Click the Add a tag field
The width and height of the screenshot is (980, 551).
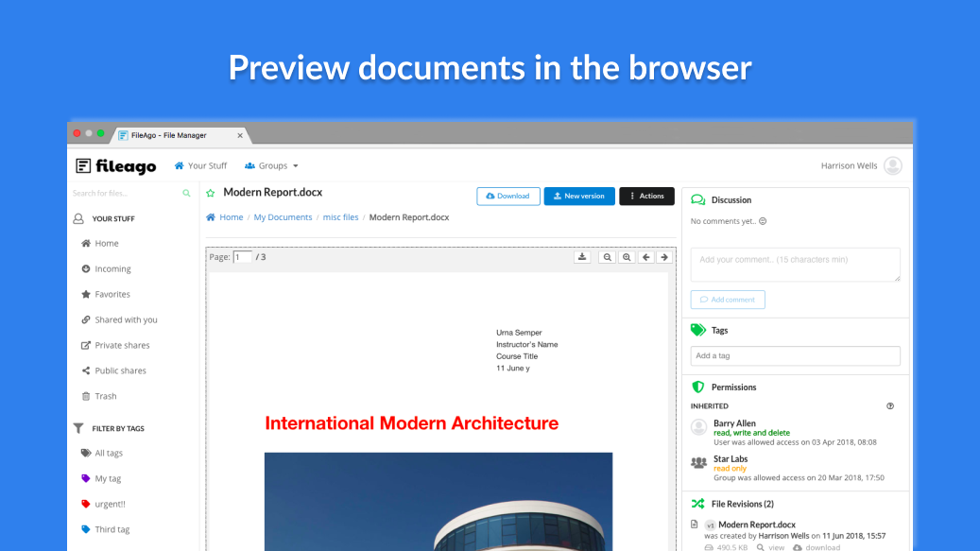pyautogui.click(x=795, y=355)
